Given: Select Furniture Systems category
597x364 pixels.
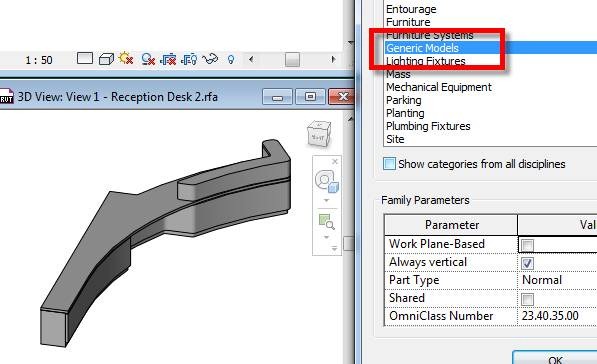Looking at the screenshot, I should pos(429,35).
